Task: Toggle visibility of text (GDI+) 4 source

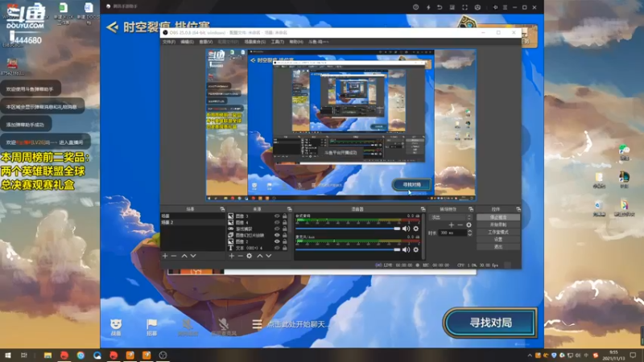Action: point(277,248)
